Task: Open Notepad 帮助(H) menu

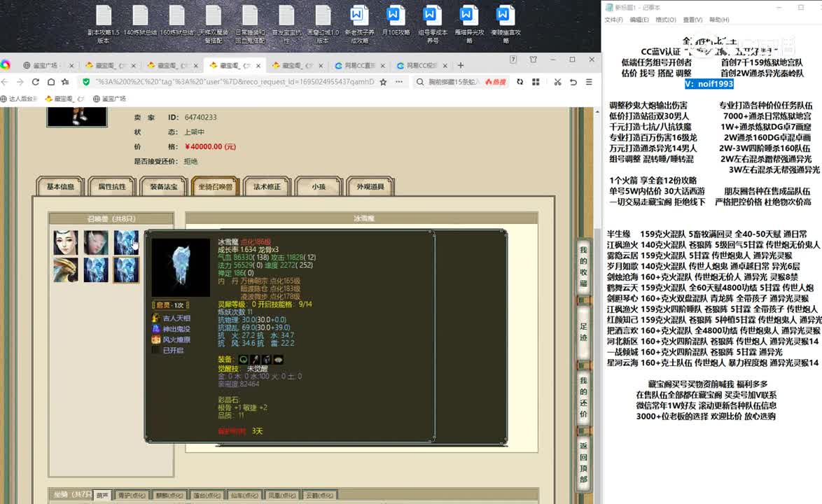Action: click(x=719, y=20)
